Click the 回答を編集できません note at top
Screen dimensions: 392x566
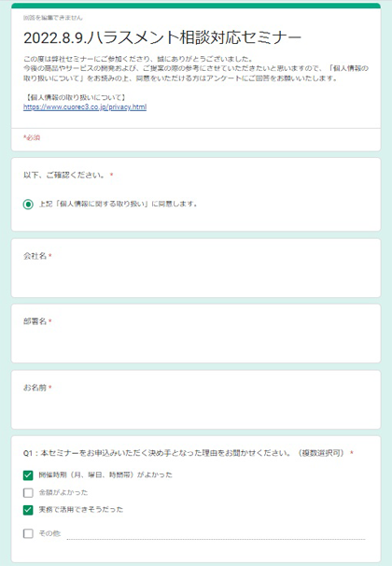point(53,18)
